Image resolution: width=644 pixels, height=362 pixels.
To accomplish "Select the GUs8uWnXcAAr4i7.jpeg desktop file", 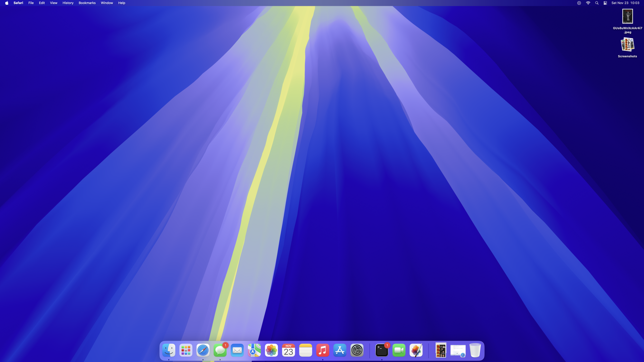I will (627, 17).
